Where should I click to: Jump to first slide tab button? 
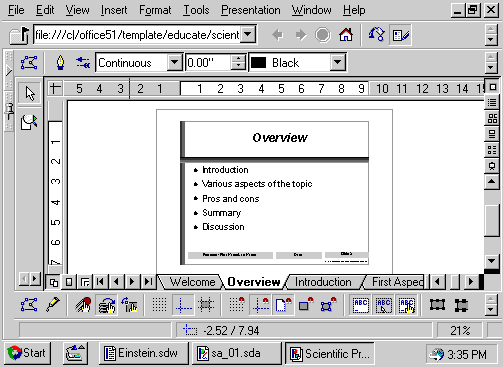(x=100, y=282)
